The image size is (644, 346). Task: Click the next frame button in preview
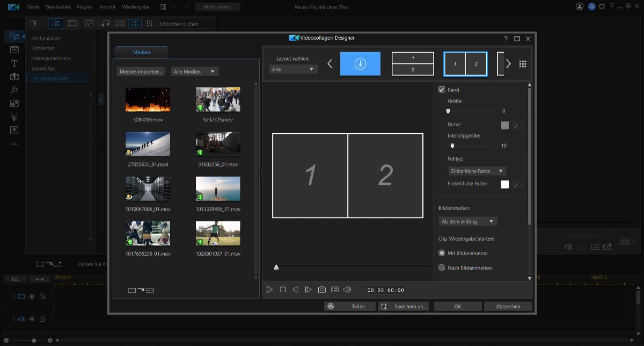pyautogui.click(x=308, y=290)
